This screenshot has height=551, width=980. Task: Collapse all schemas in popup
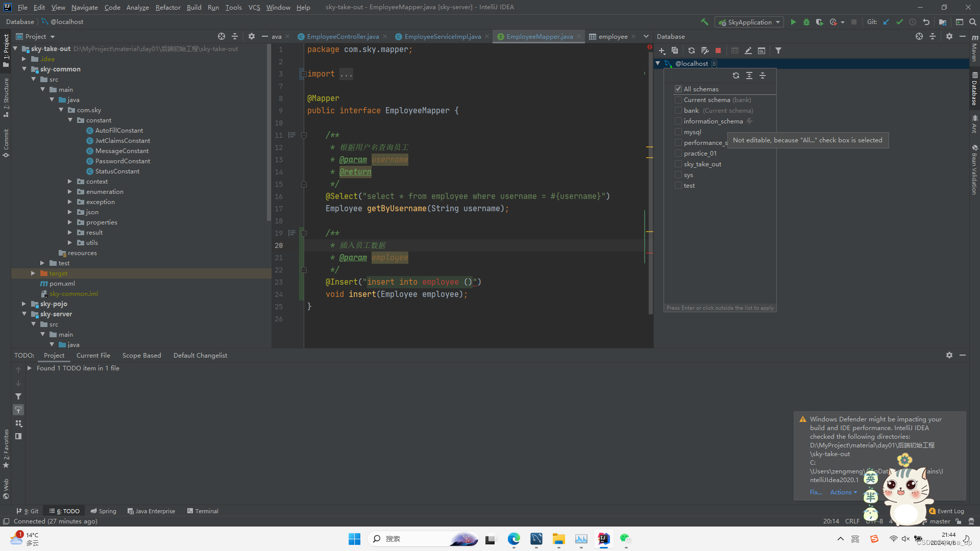click(x=763, y=76)
